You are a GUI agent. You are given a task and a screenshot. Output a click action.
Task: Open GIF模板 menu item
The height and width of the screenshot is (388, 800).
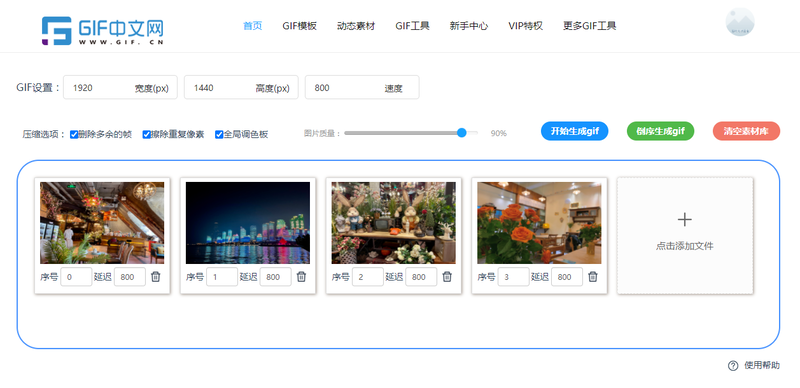pyautogui.click(x=299, y=26)
